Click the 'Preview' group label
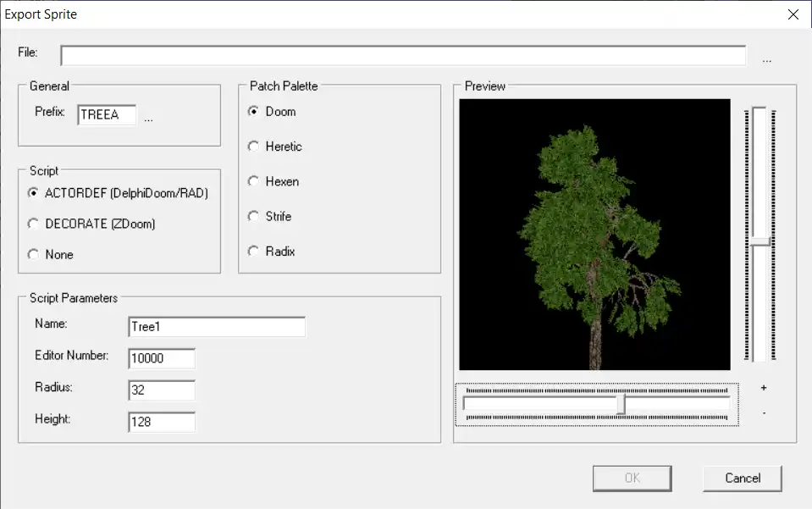 point(484,86)
